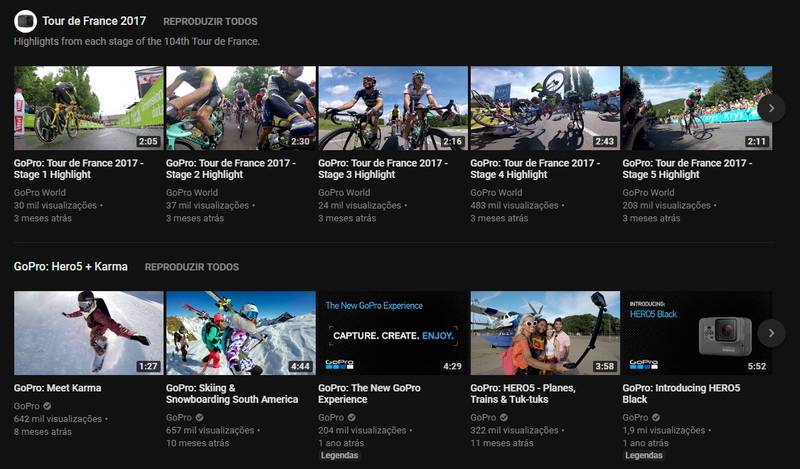Open GoPro channel name under Planes, Trains & Tuk-tuks

(x=483, y=417)
